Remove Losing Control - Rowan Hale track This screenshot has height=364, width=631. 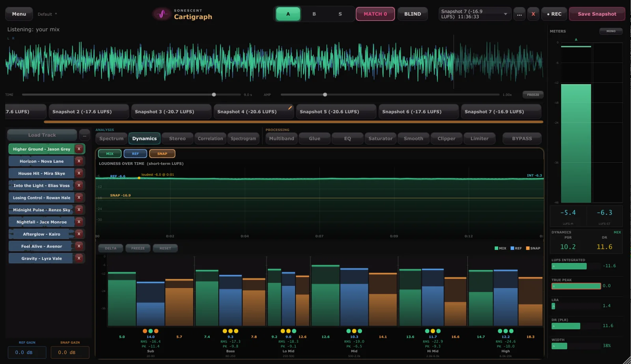(79, 198)
